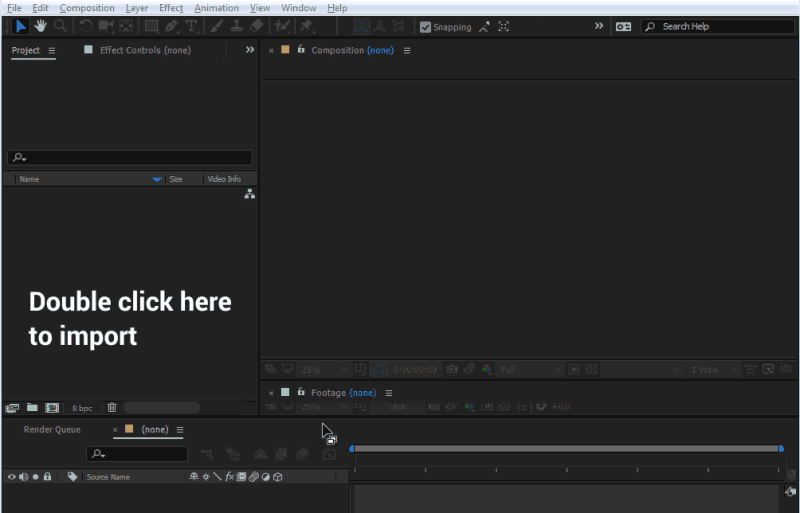
Task: Open the Composition panel hamburger menu
Action: (407, 51)
